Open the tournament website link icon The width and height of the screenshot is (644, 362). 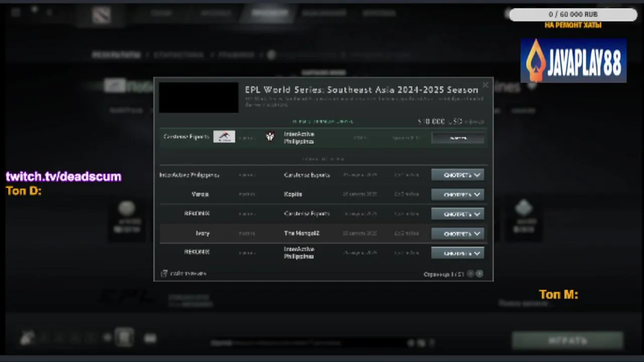tap(164, 274)
